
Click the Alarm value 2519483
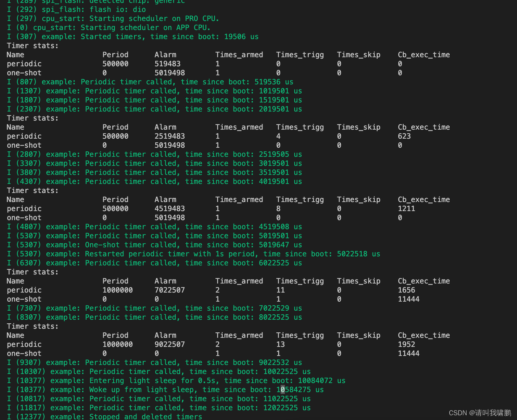[x=170, y=136]
